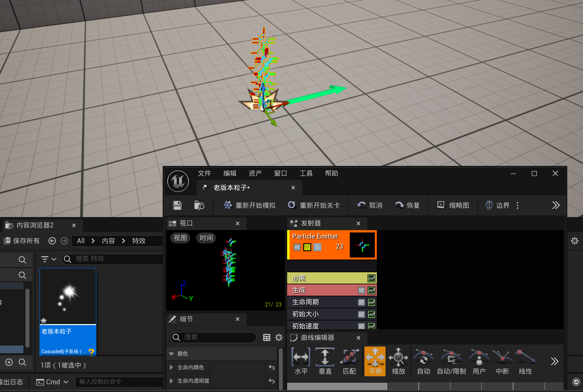The image size is (583, 392).
Task: Click the 保存所有 (Save All) button
Action: tap(22, 241)
